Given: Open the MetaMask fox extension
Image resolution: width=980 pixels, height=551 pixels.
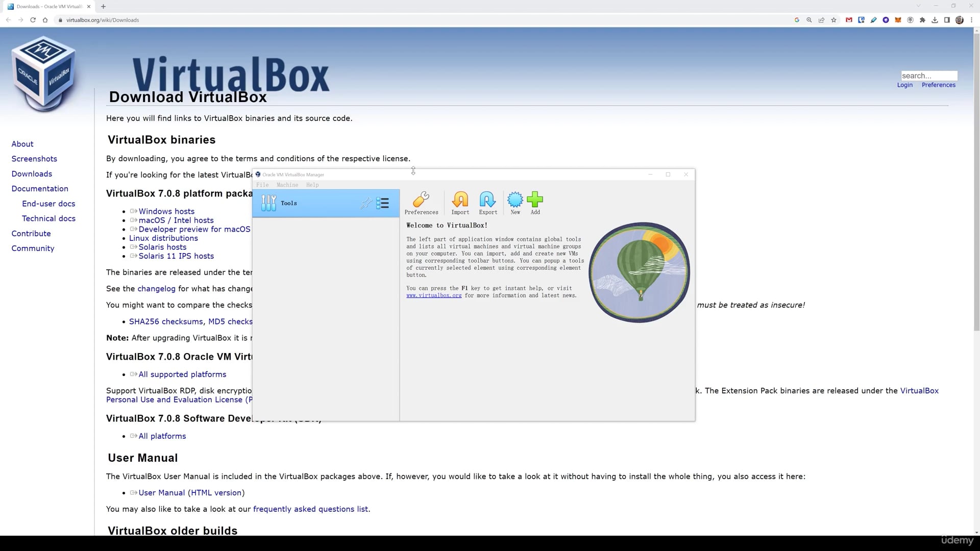Looking at the screenshot, I should (898, 20).
